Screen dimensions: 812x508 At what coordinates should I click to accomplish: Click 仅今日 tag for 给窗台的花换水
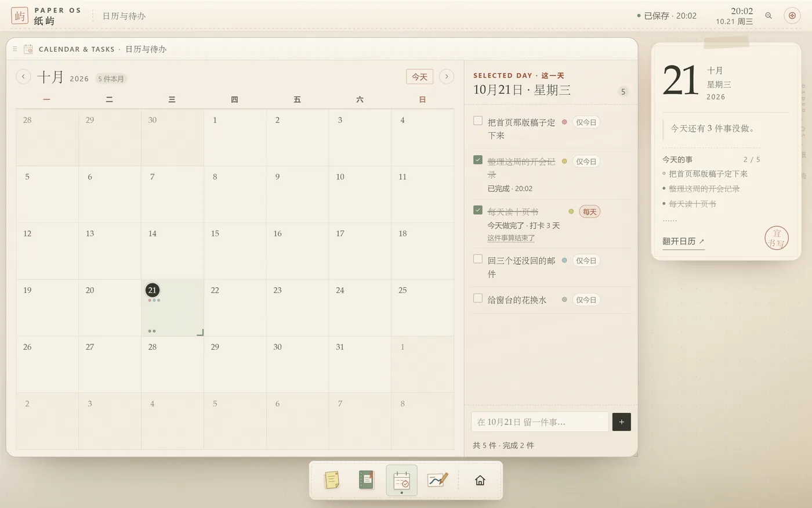pos(586,300)
